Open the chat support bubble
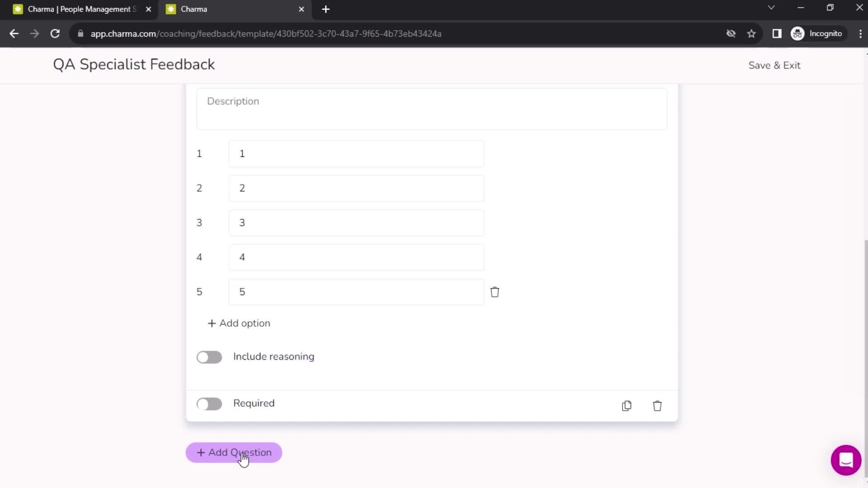 click(846, 460)
